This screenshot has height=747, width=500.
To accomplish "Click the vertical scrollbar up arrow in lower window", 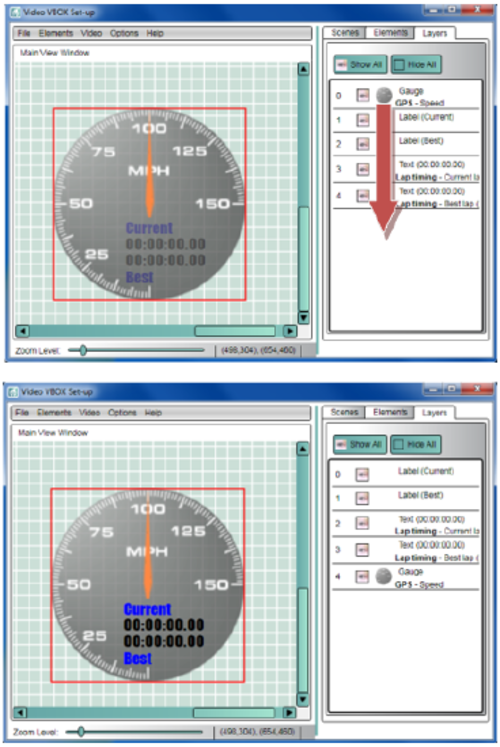I will 303,449.
